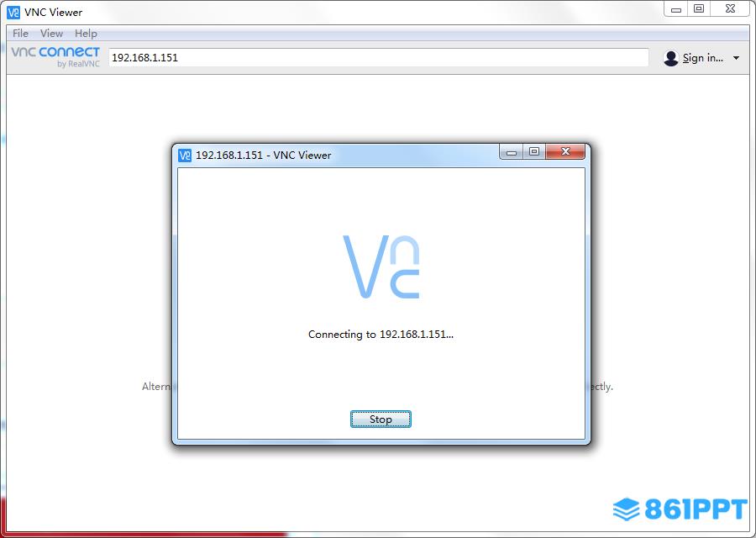Maximize the 192.168.1.151 connection dialog
This screenshot has width=756, height=538.
[x=534, y=151]
